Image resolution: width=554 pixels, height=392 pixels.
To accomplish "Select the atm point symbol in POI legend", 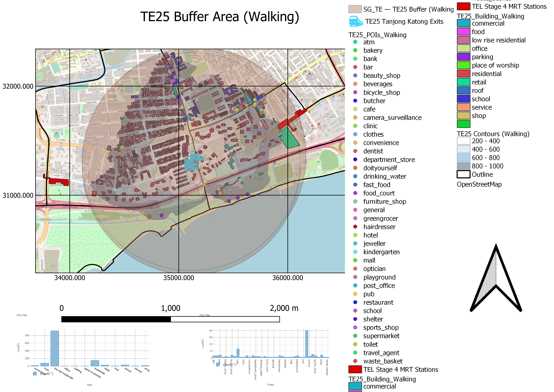I will tap(355, 42).
